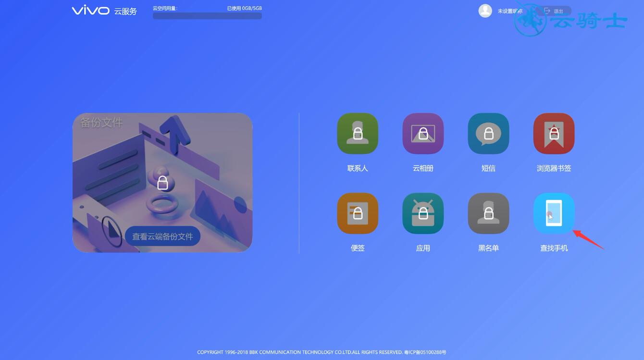Open the 便签 notes icon
The image size is (644, 360).
click(x=357, y=213)
